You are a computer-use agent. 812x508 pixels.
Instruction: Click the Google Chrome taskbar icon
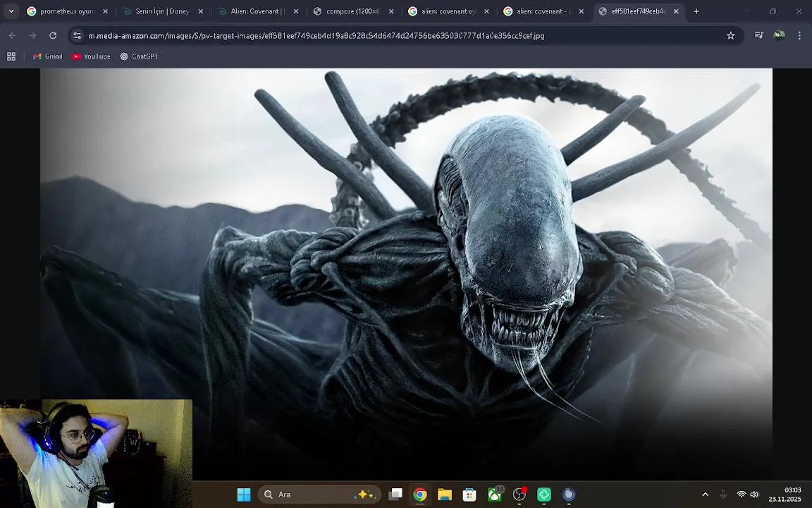[420, 495]
